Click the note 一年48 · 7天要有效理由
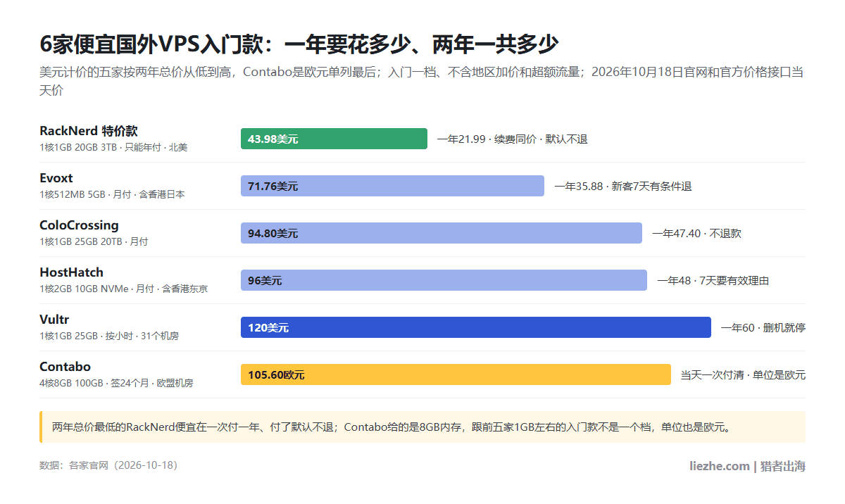The width and height of the screenshot is (845, 504). point(713,281)
